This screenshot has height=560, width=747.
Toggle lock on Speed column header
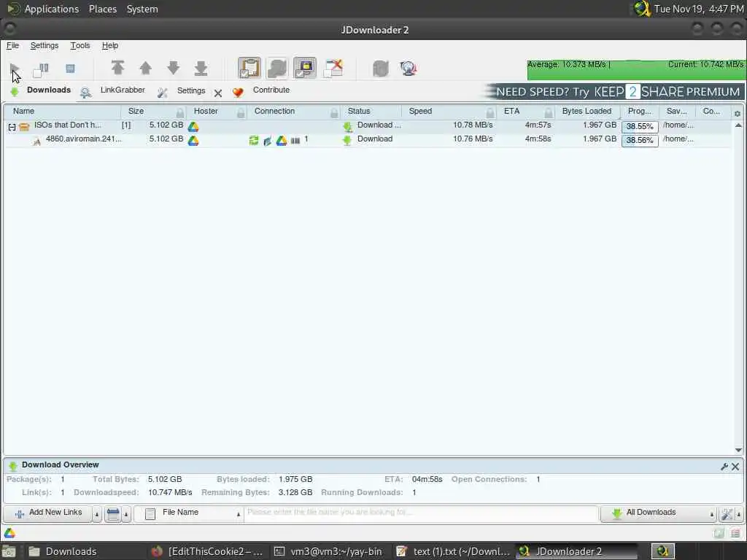(490, 112)
